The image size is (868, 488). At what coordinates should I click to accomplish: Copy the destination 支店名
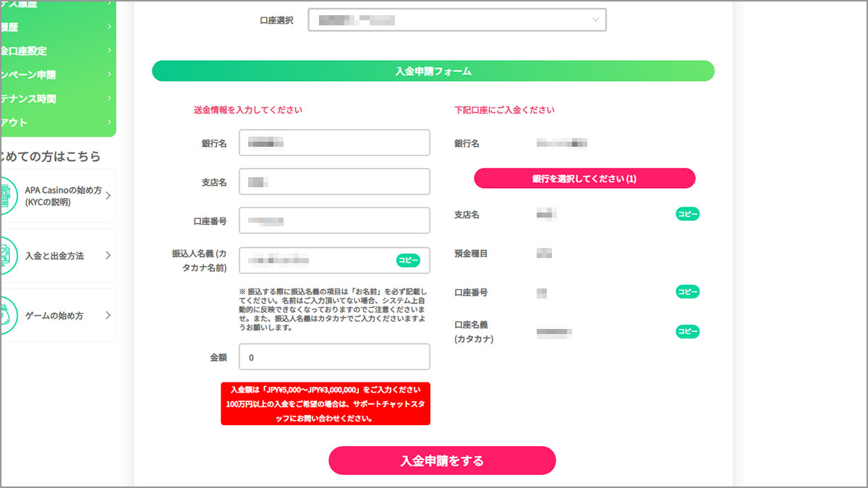pos(688,214)
